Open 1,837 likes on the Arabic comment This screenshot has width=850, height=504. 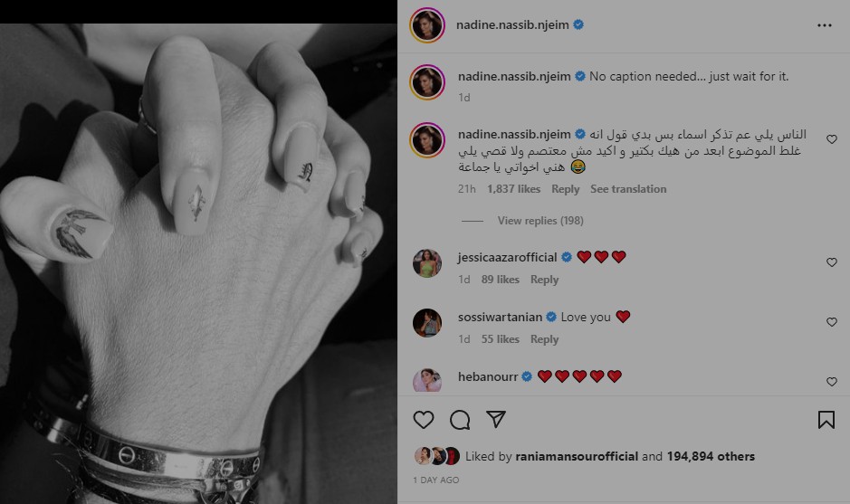tap(513, 189)
